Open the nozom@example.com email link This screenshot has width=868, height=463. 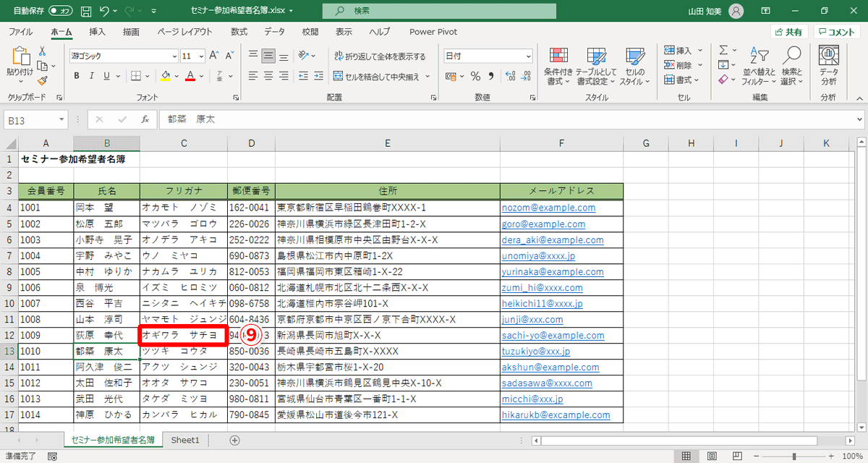click(548, 208)
